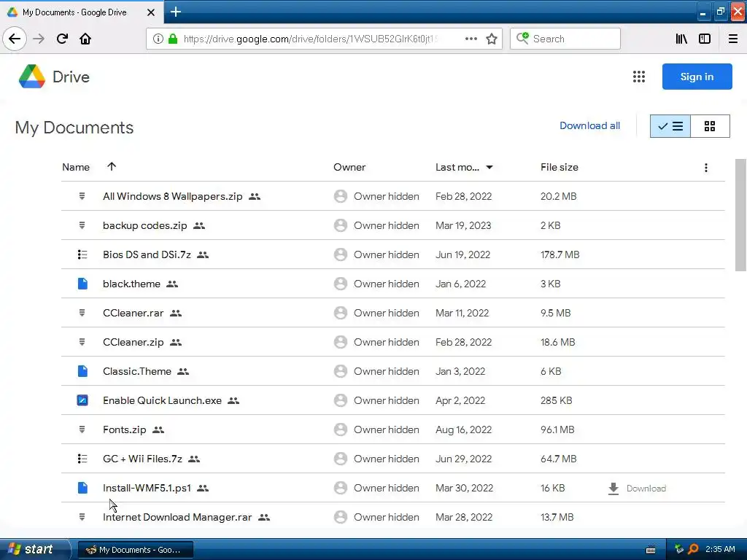Click the Fonts.zip archive icon

tap(82, 429)
